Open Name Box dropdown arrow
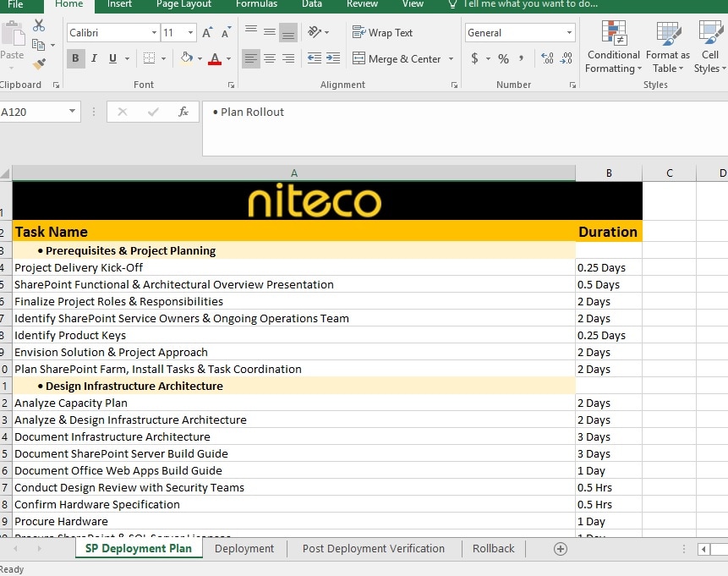This screenshot has width=728, height=576. click(72, 112)
